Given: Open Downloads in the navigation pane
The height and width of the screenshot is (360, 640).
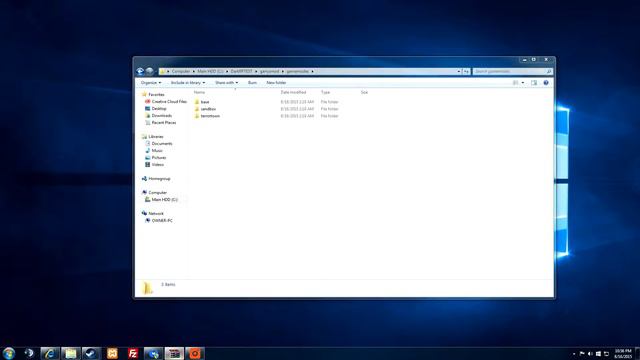Looking at the screenshot, I should tap(162, 116).
